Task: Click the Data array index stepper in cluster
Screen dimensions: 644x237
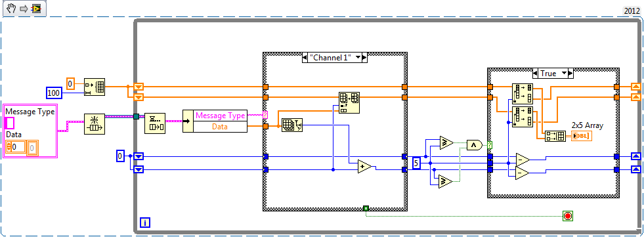Action: [9, 146]
